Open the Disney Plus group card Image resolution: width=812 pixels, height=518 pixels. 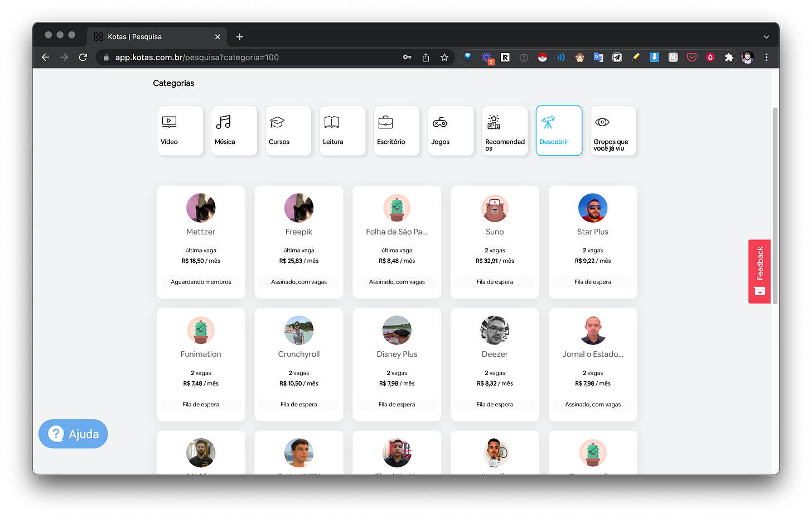[397, 364]
